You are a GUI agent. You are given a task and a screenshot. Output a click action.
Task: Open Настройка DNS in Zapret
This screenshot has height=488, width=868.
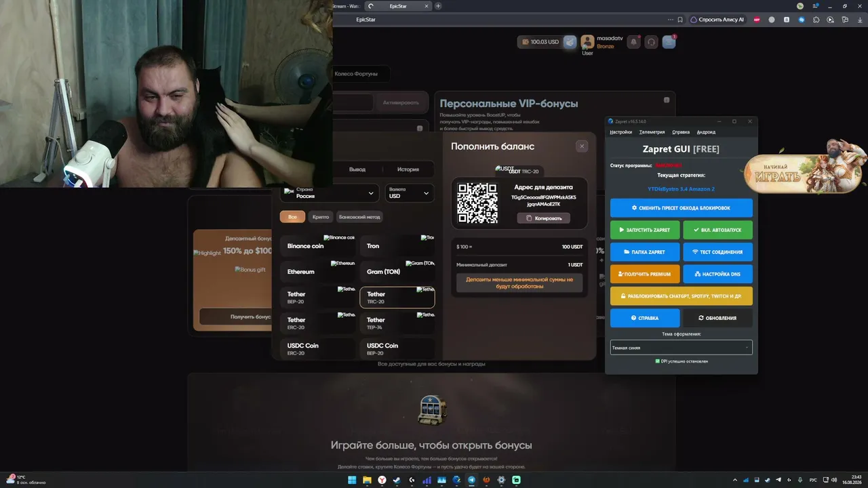click(717, 274)
